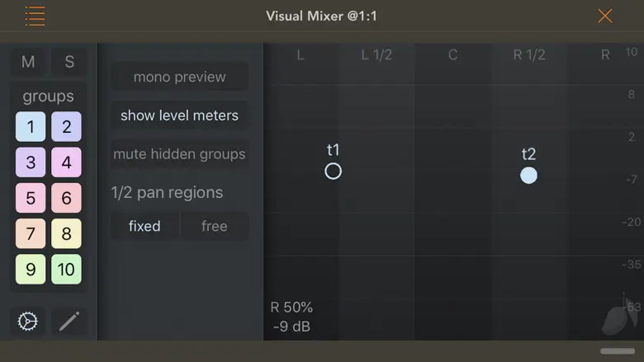
Task: Select fixed pan regions mode
Action: (144, 226)
